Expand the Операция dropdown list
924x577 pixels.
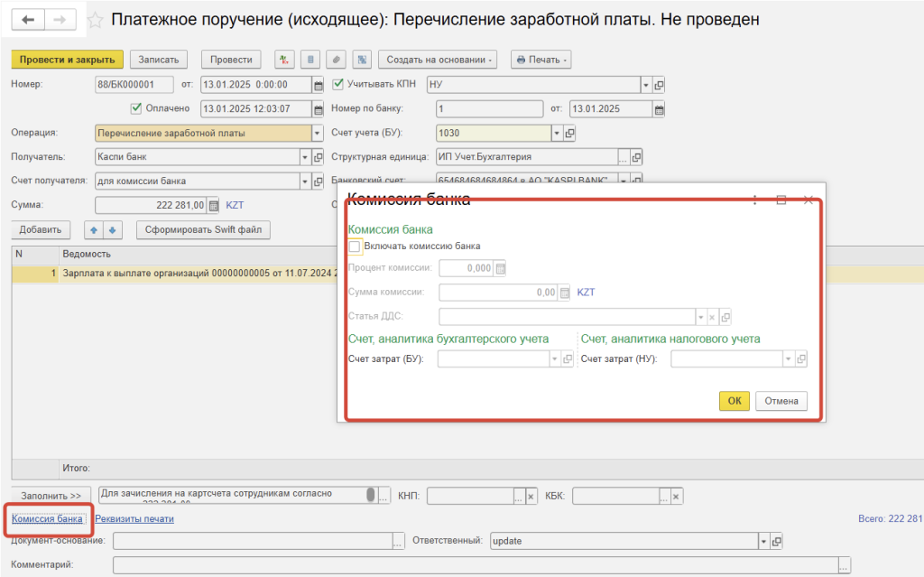point(317,134)
